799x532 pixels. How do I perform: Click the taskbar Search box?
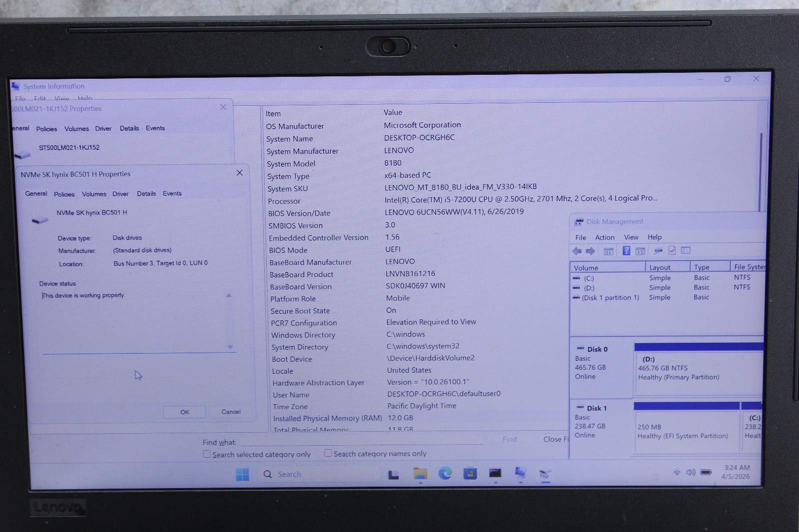coord(320,474)
